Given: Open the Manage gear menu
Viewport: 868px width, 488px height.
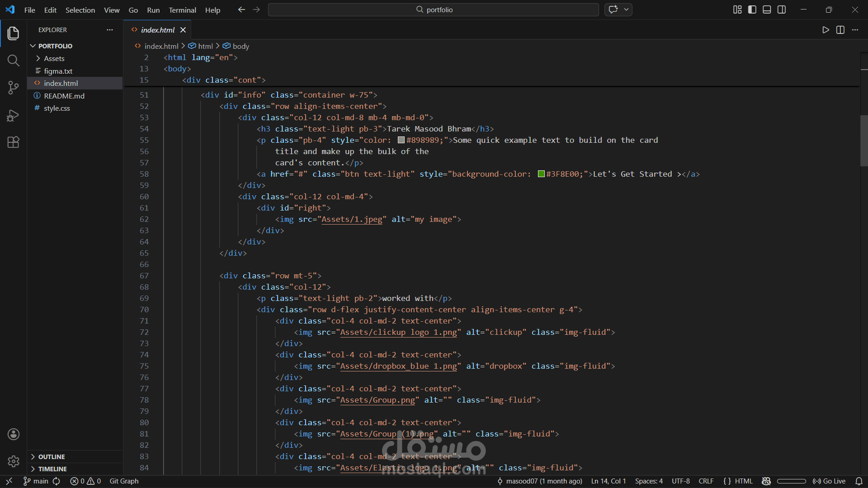Looking at the screenshot, I should pyautogui.click(x=13, y=461).
